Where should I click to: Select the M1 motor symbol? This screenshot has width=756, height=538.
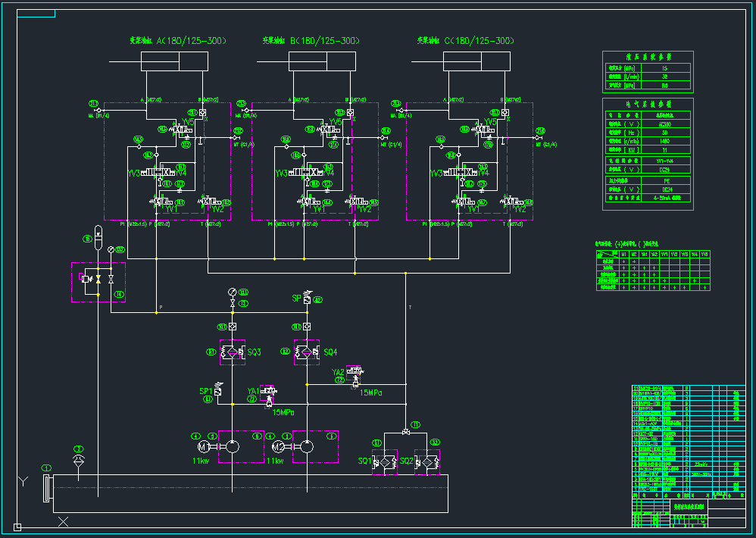click(x=204, y=447)
